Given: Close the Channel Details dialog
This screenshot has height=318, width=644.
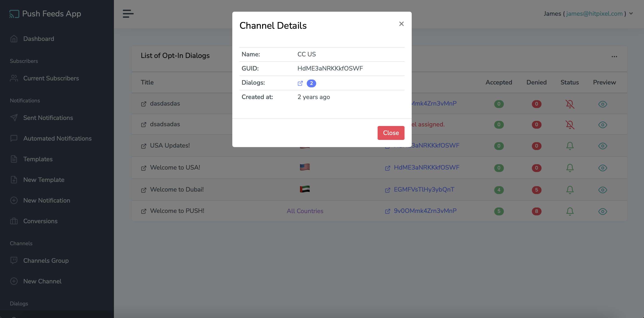Looking at the screenshot, I should [x=391, y=132].
